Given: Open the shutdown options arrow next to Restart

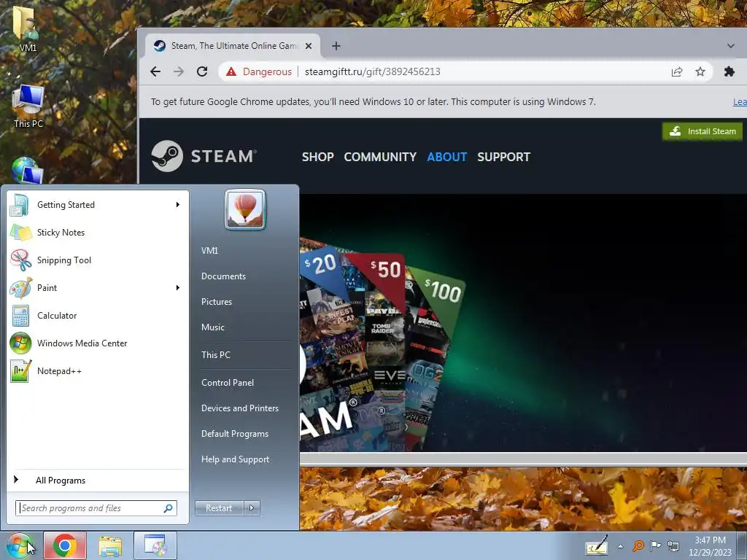Looking at the screenshot, I should [x=252, y=508].
